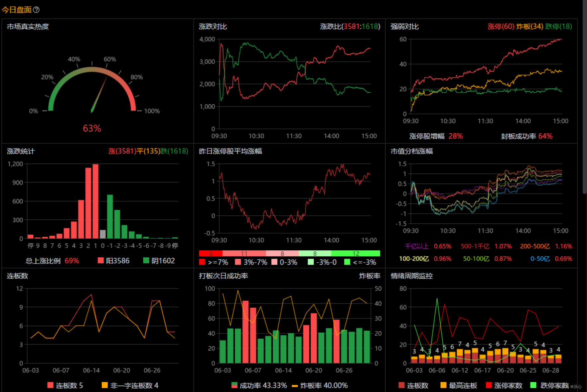Click the 0-3% legend swatch
This screenshot has height=392, width=587.
274,262
